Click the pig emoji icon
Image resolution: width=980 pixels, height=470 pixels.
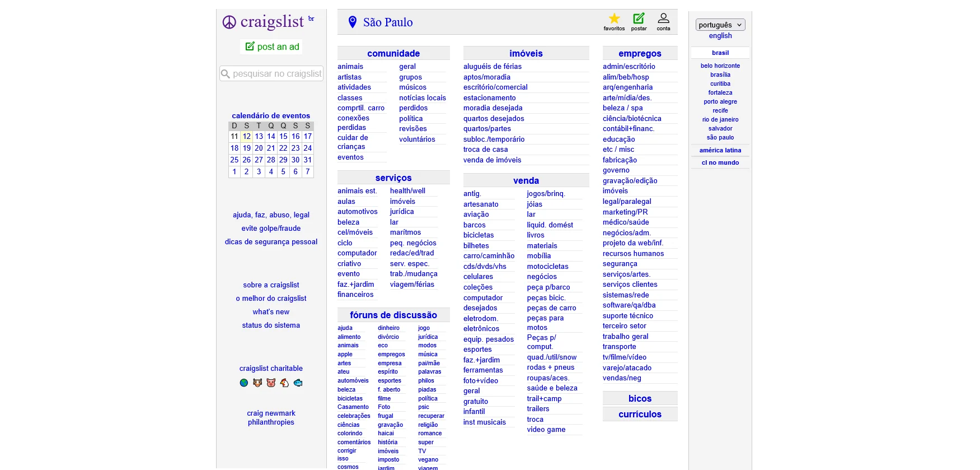coord(271,383)
